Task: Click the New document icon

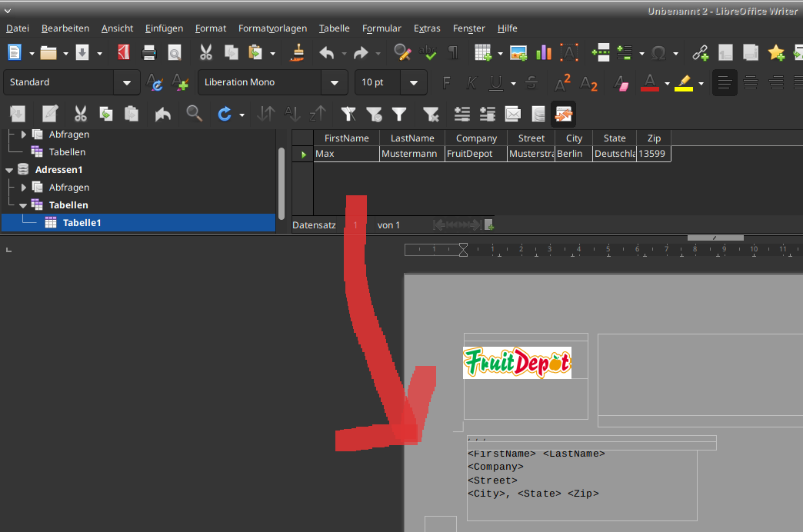Action: tap(15, 52)
